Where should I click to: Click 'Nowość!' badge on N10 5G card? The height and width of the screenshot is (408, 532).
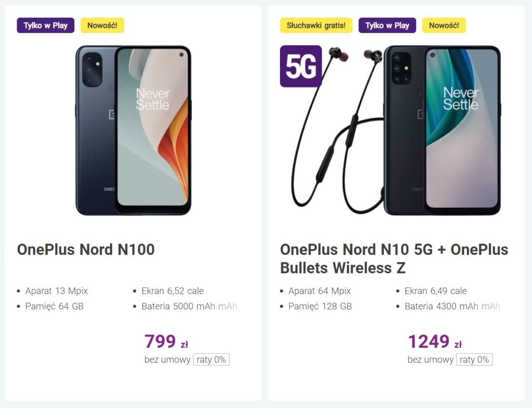point(444,25)
